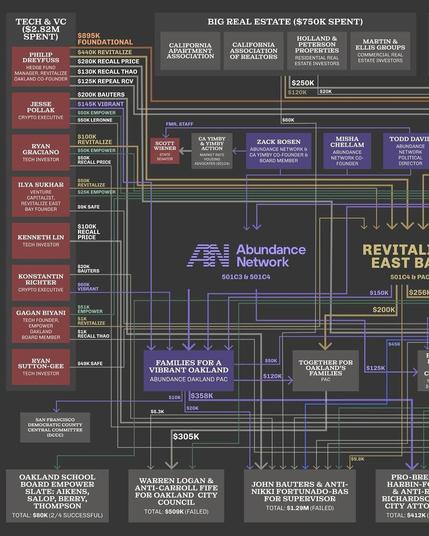This screenshot has width=429, height=536.
Task: Click the Together for Oakland's Families PAC box
Action: click(x=326, y=371)
